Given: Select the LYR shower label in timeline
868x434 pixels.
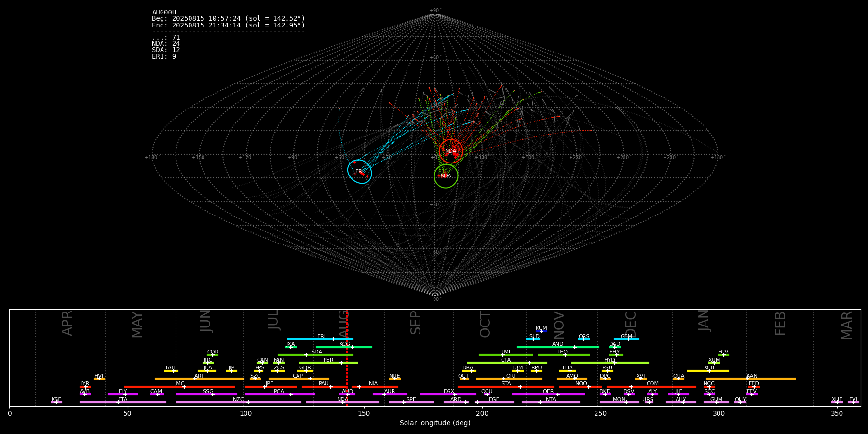Looking at the screenshot, I should click(x=85, y=384).
